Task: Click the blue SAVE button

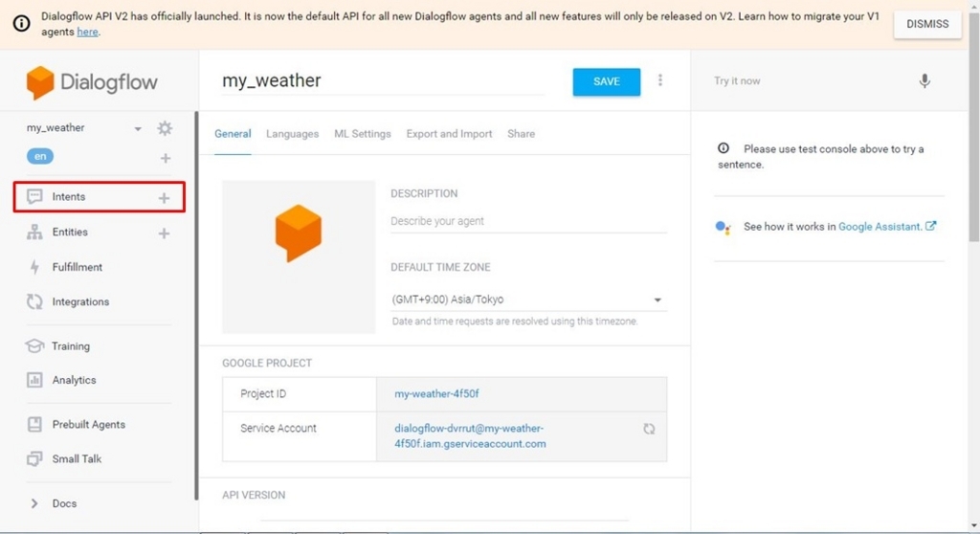Action: pyautogui.click(x=606, y=82)
